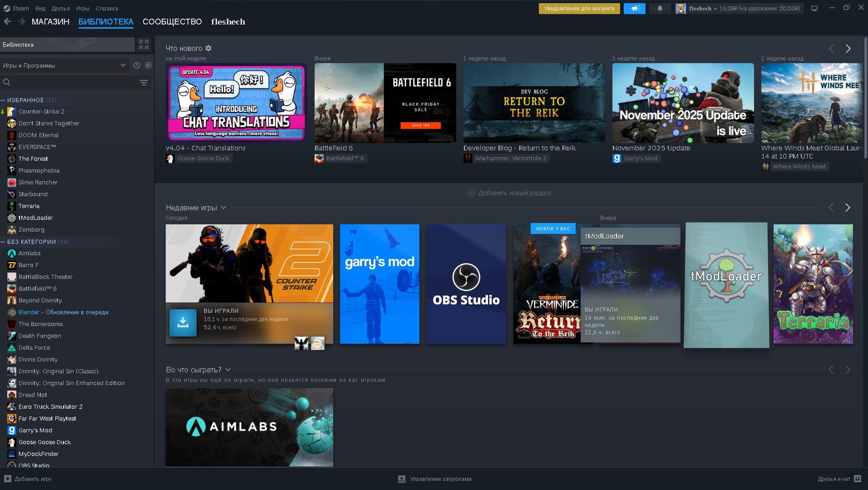
Task: Expand the Недавние игры section dropdown
Action: tap(223, 208)
